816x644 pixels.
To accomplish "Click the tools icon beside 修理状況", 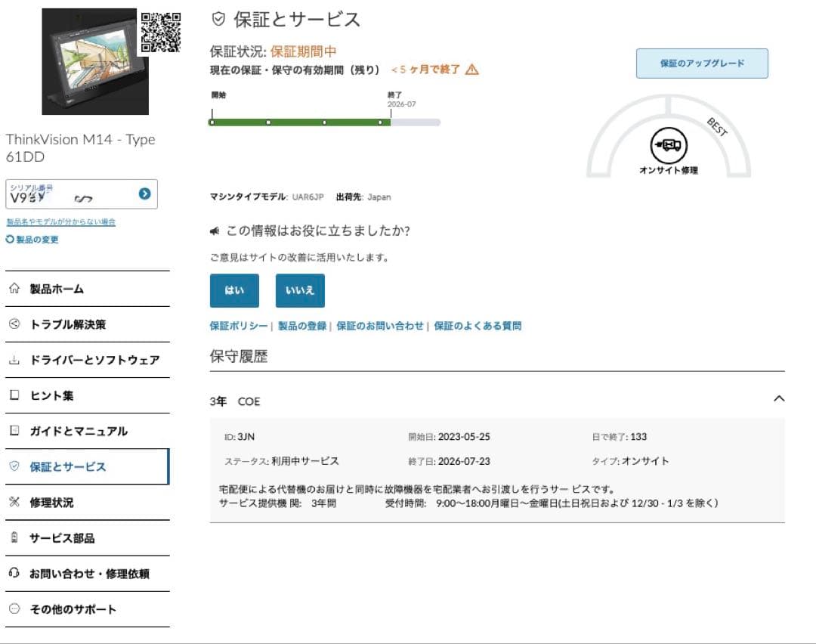I will (x=14, y=502).
